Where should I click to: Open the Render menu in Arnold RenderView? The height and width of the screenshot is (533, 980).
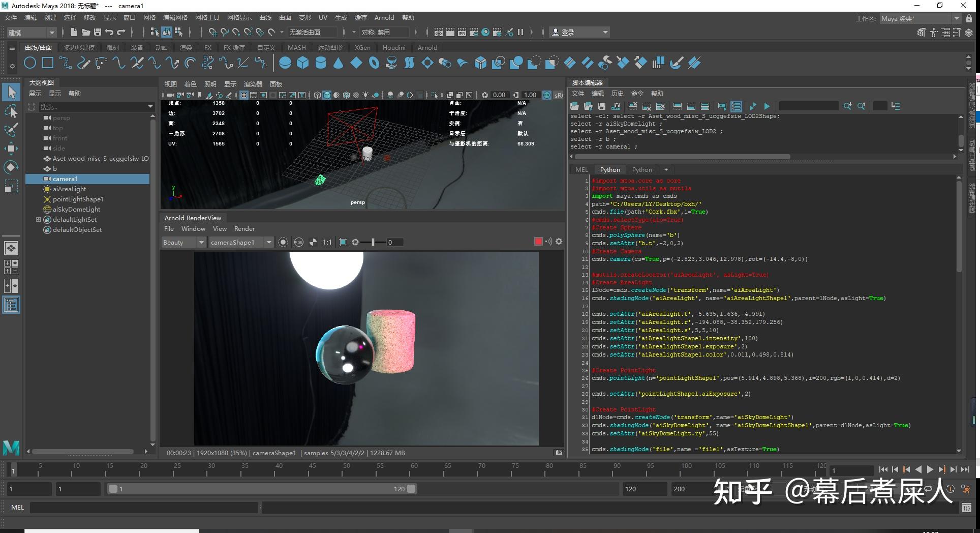(244, 228)
